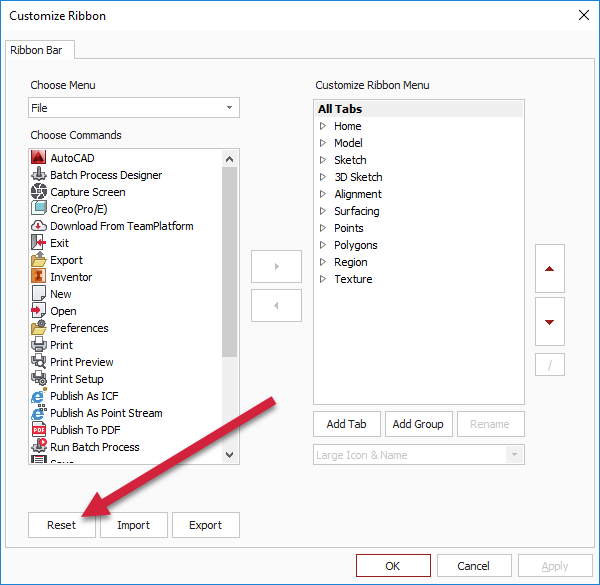Screen dimensions: 600x585
Task: Expand the Polygons tab node
Action: coord(323,245)
